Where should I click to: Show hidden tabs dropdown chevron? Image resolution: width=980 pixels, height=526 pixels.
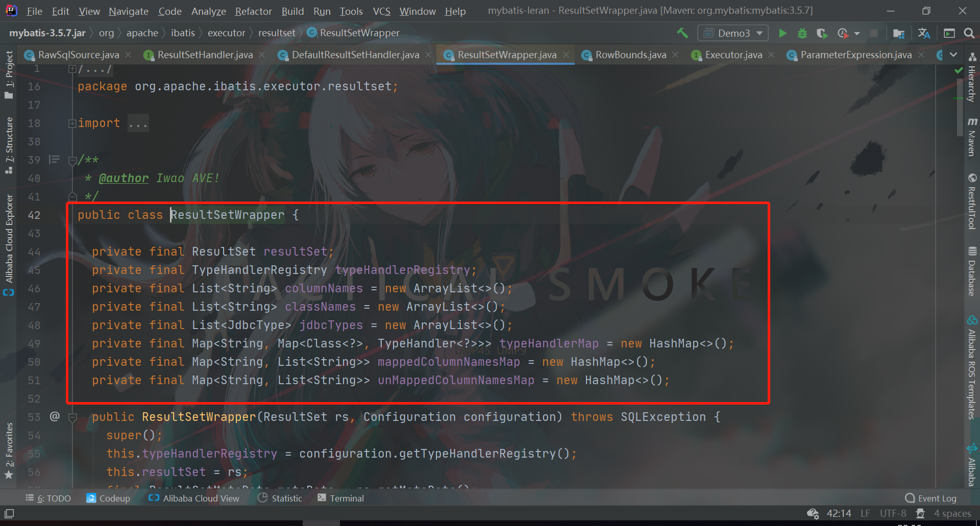[x=953, y=55]
